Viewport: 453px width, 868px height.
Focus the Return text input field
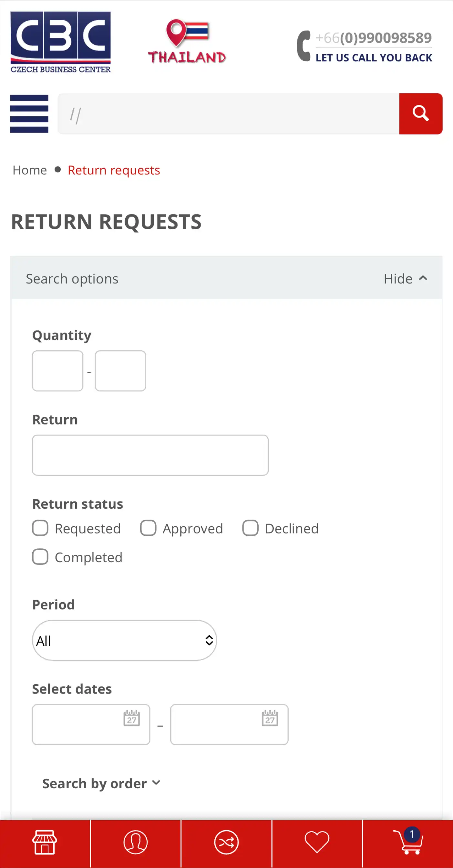coord(150,455)
